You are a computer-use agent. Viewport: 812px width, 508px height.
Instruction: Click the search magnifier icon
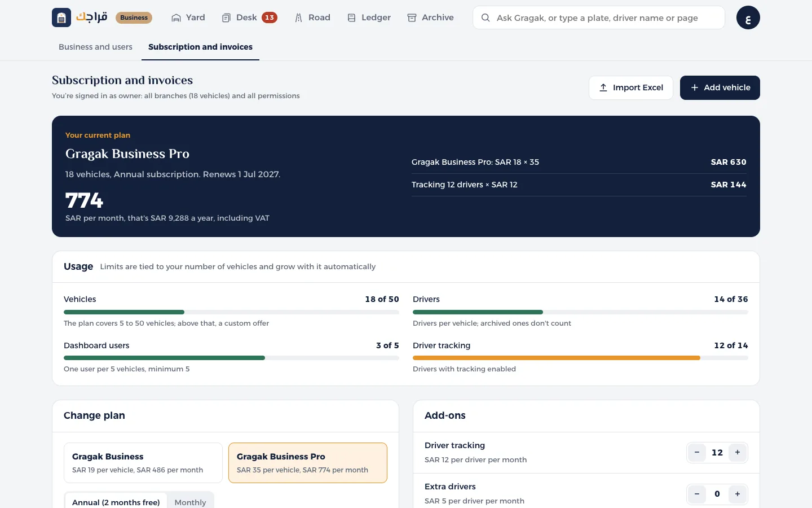[x=485, y=17]
